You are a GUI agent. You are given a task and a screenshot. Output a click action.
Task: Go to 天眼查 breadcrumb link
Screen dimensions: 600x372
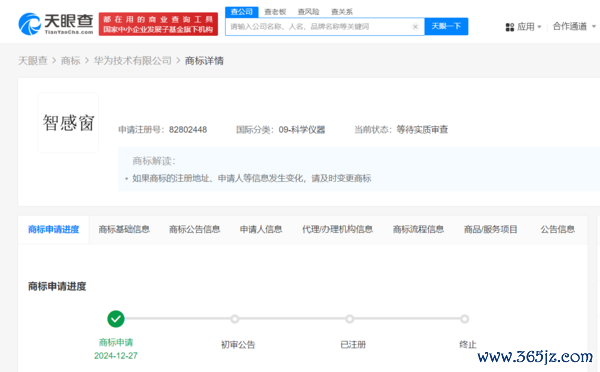pos(33,60)
